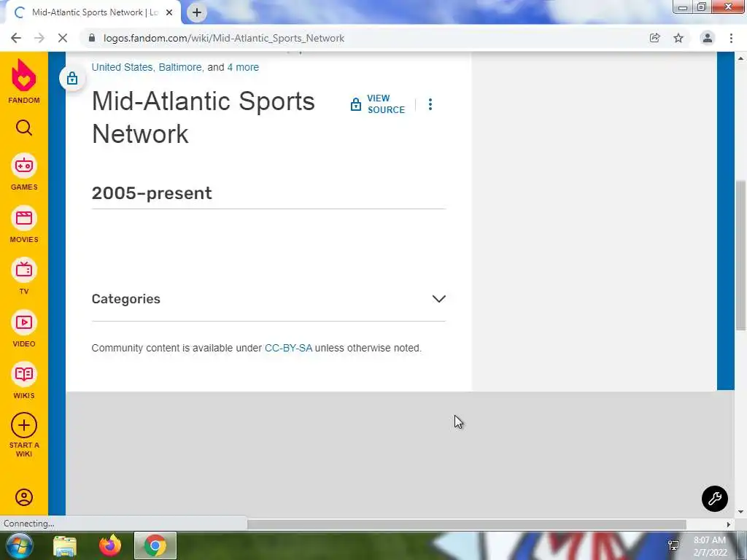
Task: Open the sidebar search magnifier
Action: (24, 128)
